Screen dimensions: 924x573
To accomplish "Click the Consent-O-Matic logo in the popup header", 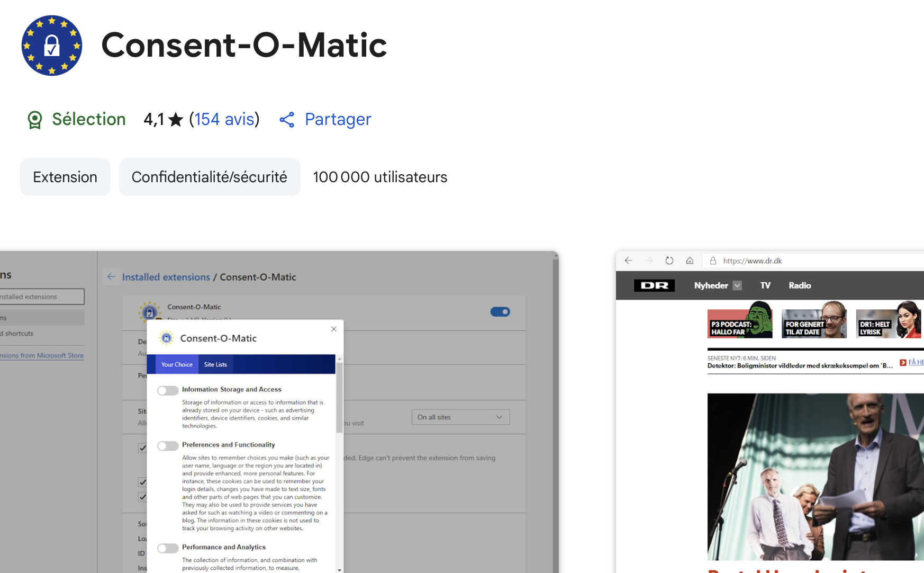I will pos(166,338).
